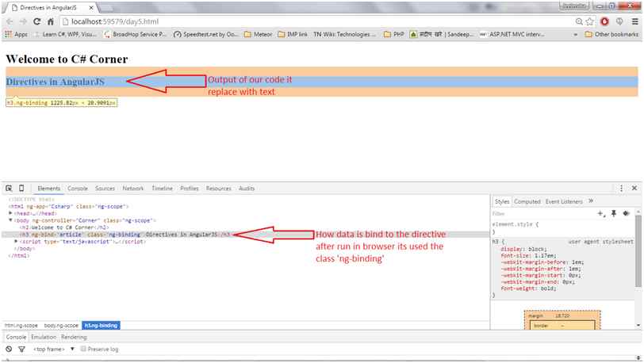Open the Console drawer tab
The width and height of the screenshot is (644, 363).
click(x=16, y=337)
